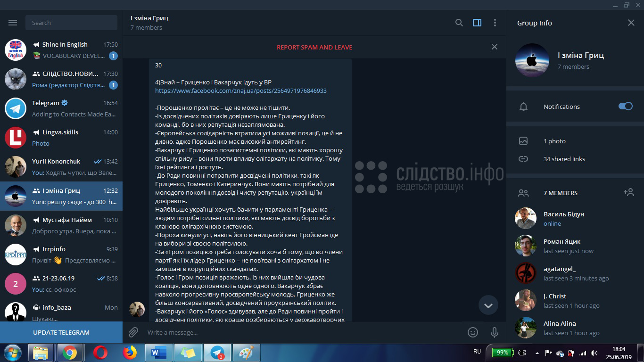
Task: Open the znaj.ua Facebook post link
Action: (241, 90)
